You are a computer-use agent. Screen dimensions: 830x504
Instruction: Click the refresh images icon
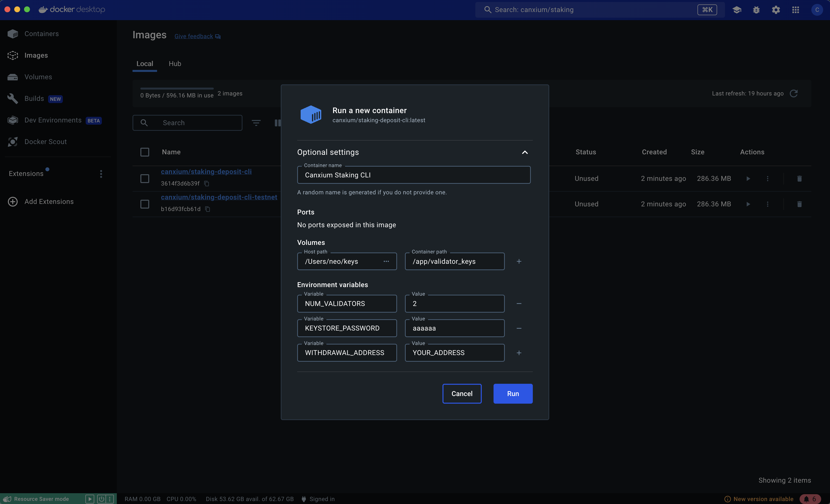[794, 93]
